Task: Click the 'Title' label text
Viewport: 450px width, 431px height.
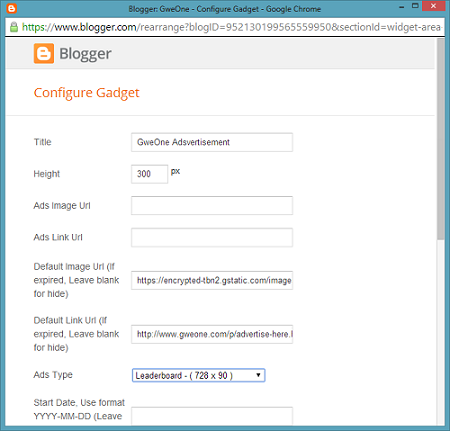Action: pos(42,142)
